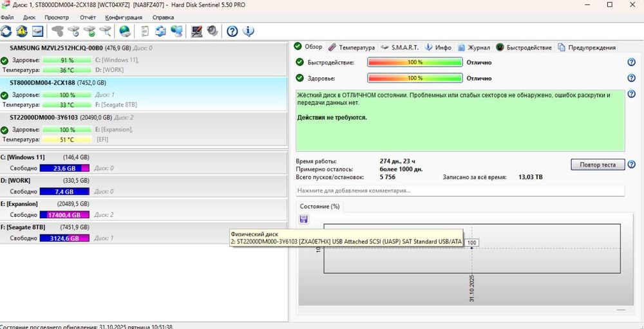Select the D: [WORK] partition
Image resolution: width=644 pixels, height=329 pixels.
(144, 186)
